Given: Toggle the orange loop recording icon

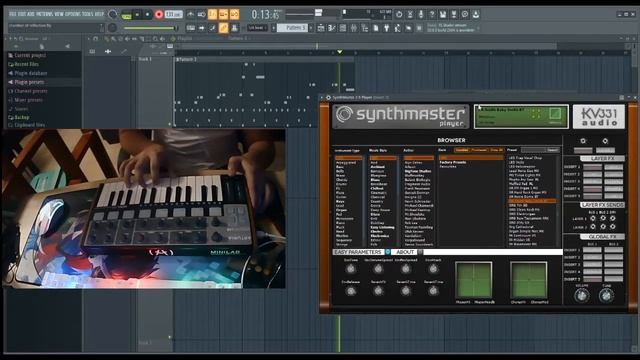Looking at the screenshot, I should click(234, 15).
